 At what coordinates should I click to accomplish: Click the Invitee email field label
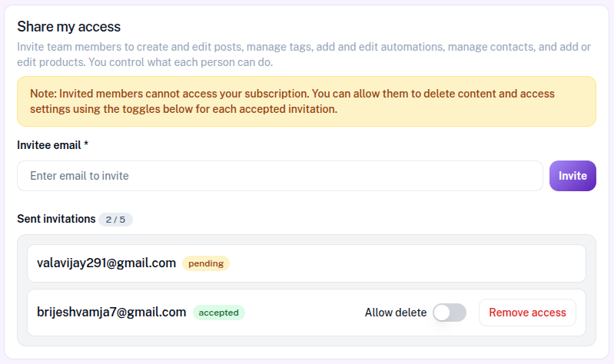(x=48, y=144)
